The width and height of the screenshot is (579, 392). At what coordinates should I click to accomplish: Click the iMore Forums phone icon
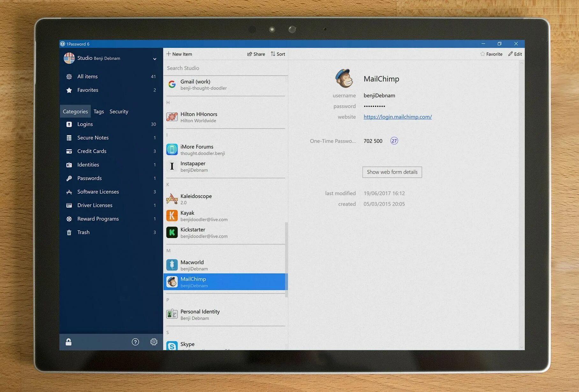tap(172, 149)
